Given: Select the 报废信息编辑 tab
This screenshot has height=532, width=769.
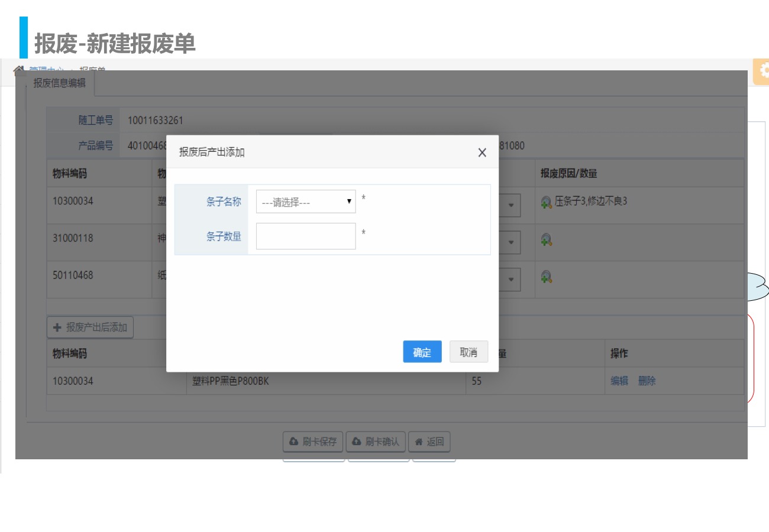Looking at the screenshot, I should (x=60, y=83).
